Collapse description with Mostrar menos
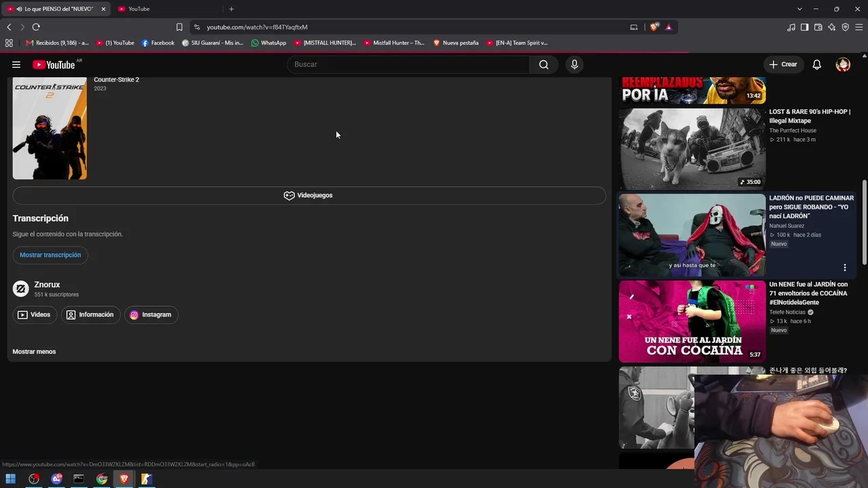Viewport: 868px width, 488px height. tap(34, 352)
